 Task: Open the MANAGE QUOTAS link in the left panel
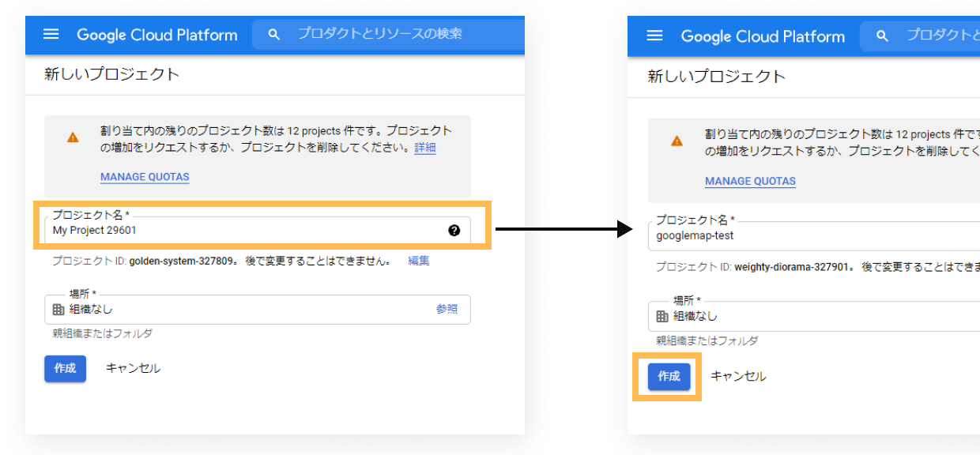[145, 177]
